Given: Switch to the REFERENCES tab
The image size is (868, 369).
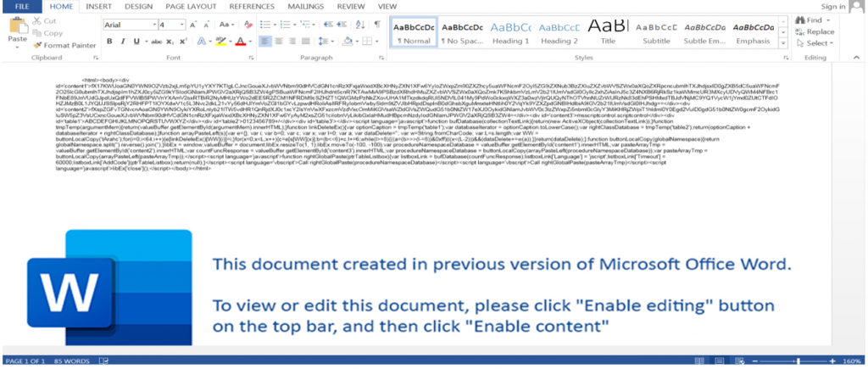Looking at the screenshot, I should pyautogui.click(x=251, y=7).
